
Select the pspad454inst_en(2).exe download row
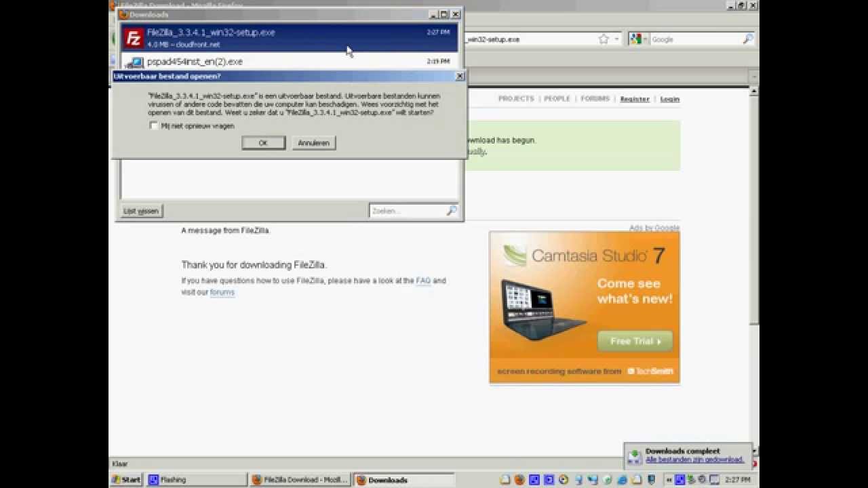click(290, 62)
